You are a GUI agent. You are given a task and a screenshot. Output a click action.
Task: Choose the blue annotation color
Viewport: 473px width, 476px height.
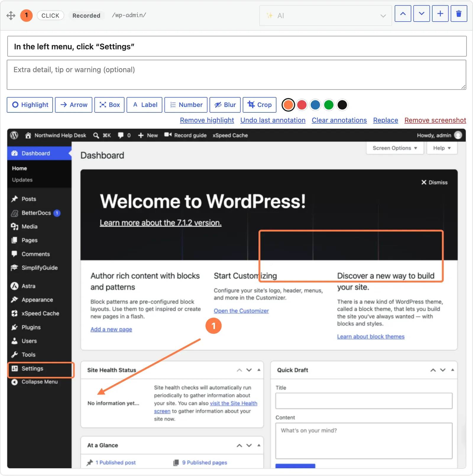coord(315,105)
